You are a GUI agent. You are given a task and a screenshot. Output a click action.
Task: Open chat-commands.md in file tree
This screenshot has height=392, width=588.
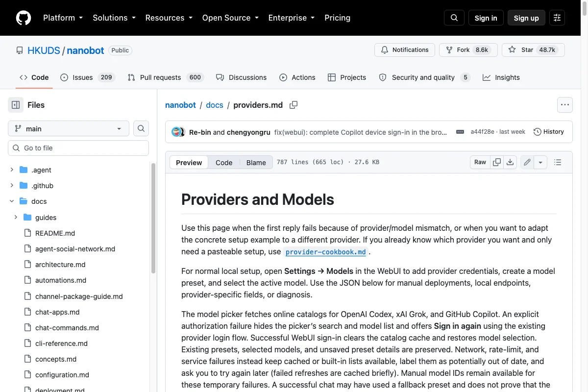[67, 327]
